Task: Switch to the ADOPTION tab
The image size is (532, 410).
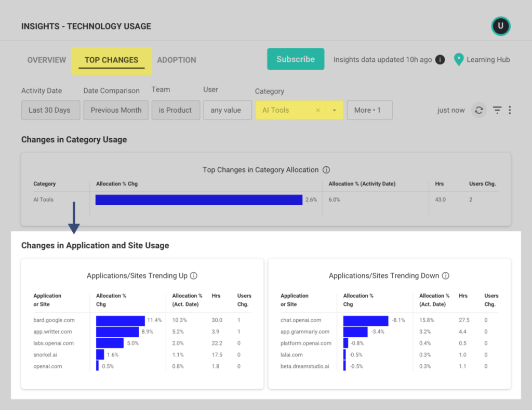Action: pos(176,60)
